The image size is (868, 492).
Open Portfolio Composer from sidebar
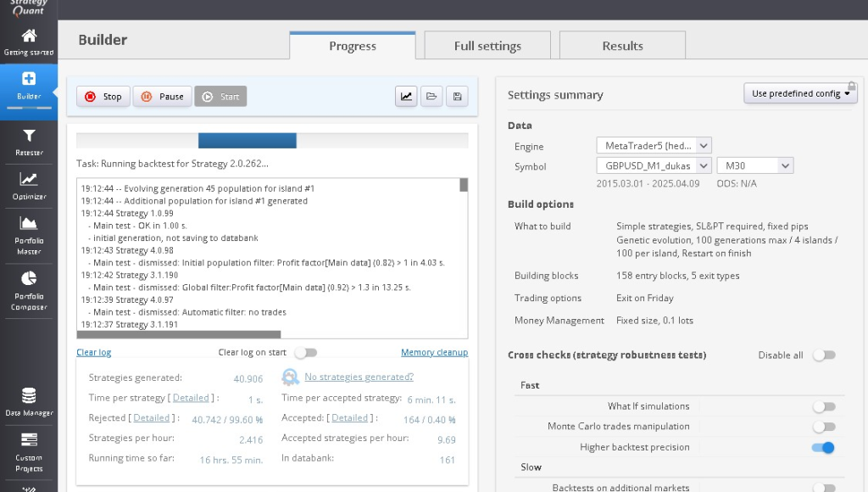tap(29, 288)
